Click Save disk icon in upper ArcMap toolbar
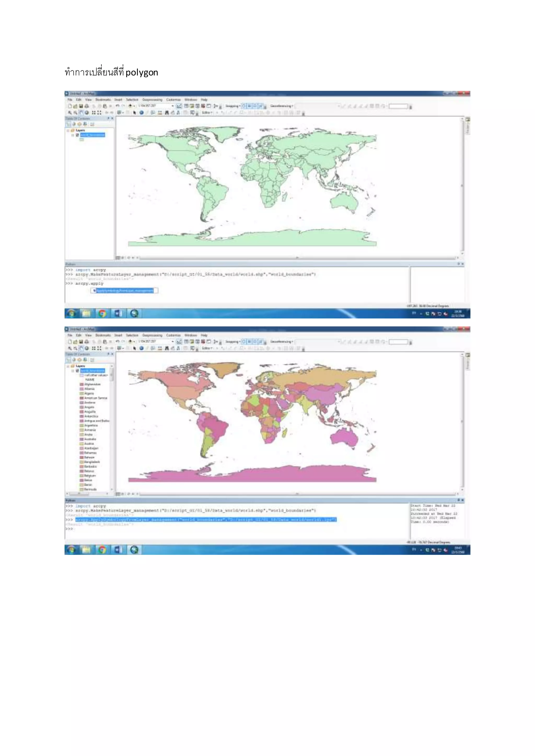Image resolution: width=535 pixels, height=756 pixels. pos(81,106)
